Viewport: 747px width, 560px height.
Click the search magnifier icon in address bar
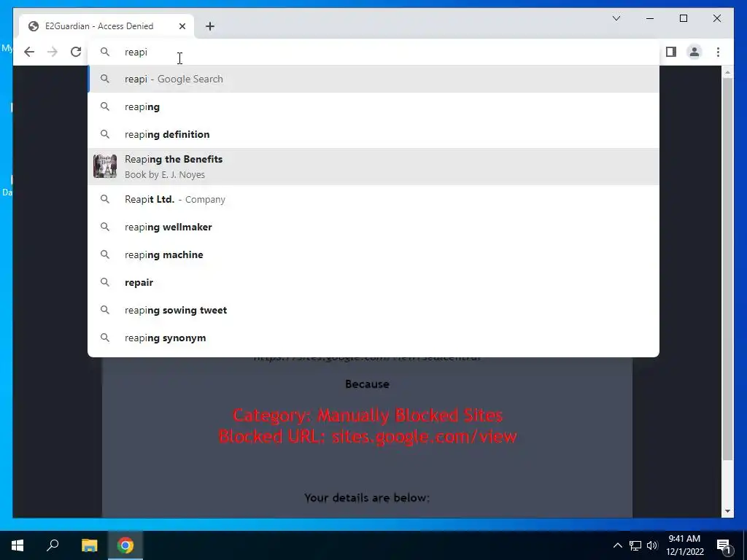(105, 52)
